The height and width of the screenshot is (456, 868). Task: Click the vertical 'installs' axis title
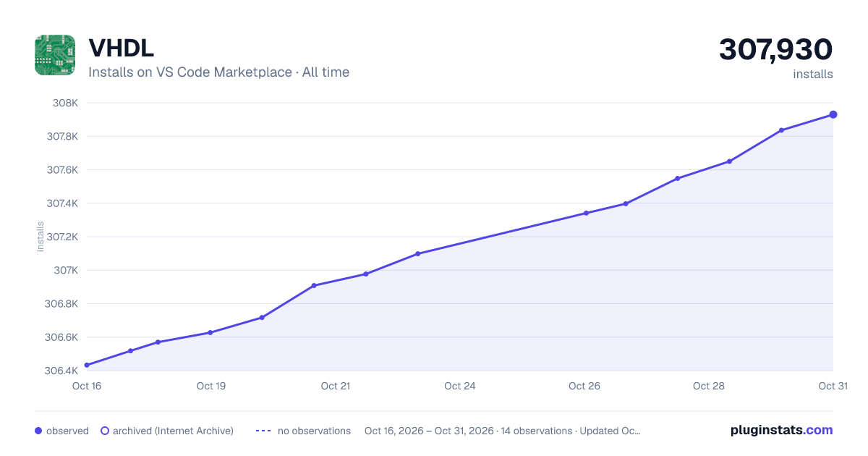click(x=41, y=237)
